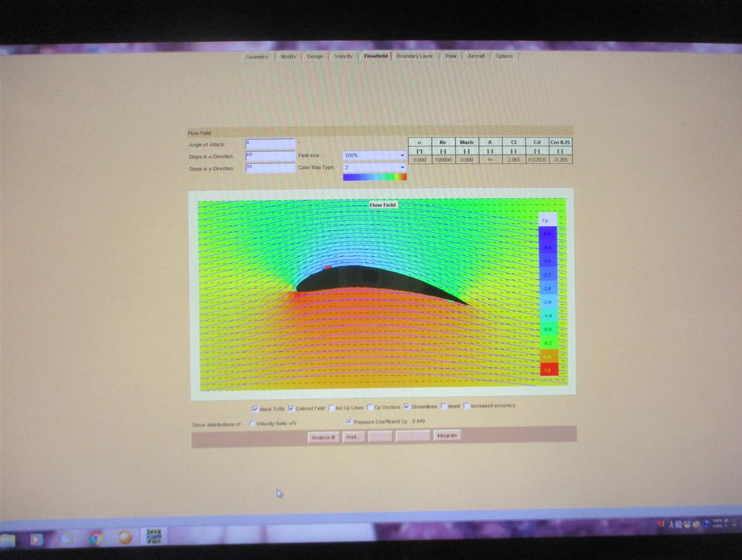Click the Mach column header
Viewport: 742px width, 560px height.
[466, 142]
